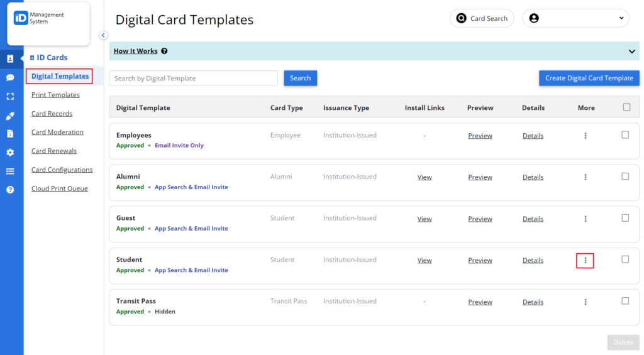Preview the Employees template
The width and height of the screenshot is (644, 355).
point(480,136)
